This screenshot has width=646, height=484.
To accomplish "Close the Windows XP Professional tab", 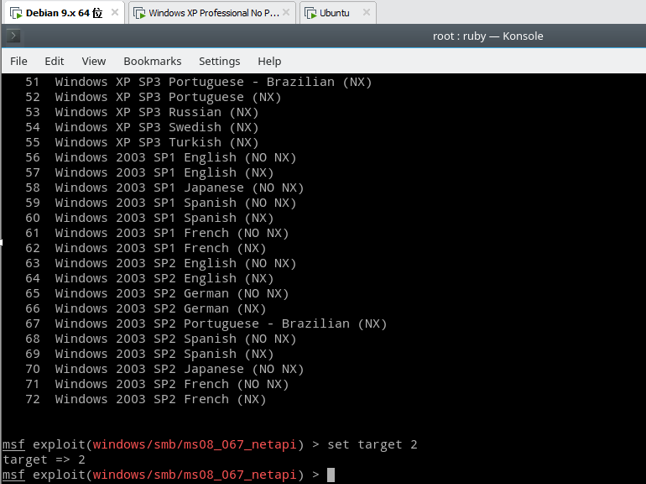I will [286, 12].
